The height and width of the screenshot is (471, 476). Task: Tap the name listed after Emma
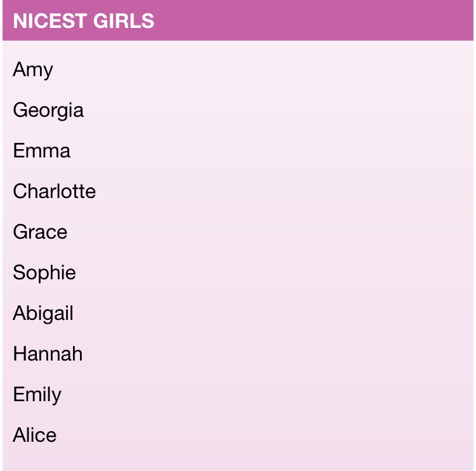click(55, 191)
